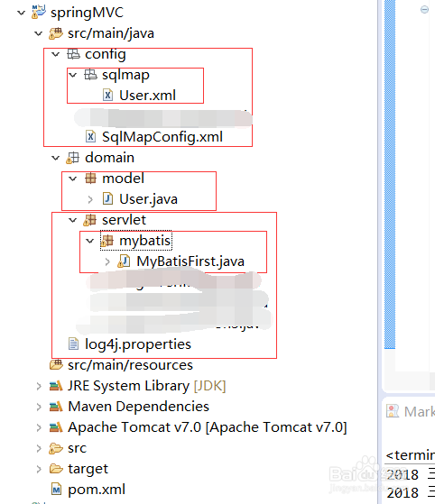Expand the target folder
This screenshot has height=504, width=435.
click(x=39, y=469)
